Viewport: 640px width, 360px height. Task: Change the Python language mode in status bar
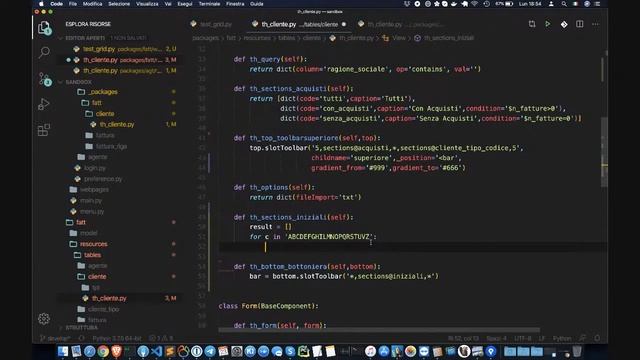pyautogui.click(x=562, y=338)
